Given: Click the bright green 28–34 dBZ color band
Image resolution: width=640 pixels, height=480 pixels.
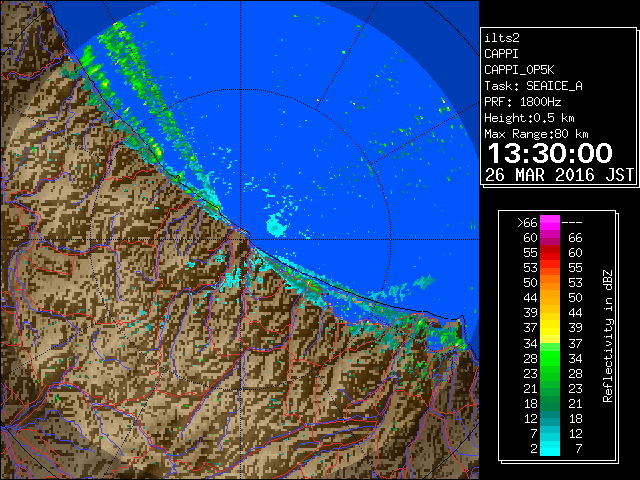Looking at the screenshot, I should tap(550, 358).
